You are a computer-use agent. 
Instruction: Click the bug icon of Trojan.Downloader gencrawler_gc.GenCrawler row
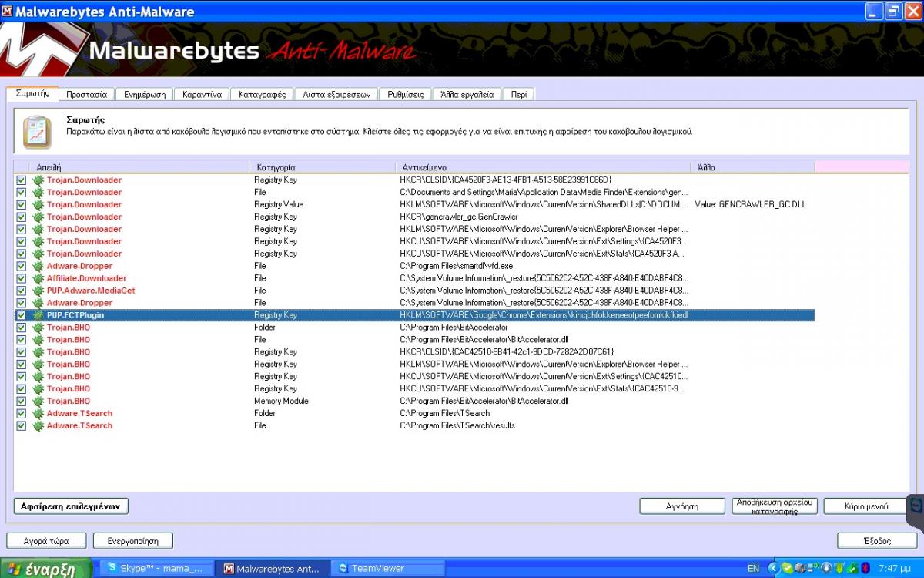pos(38,217)
